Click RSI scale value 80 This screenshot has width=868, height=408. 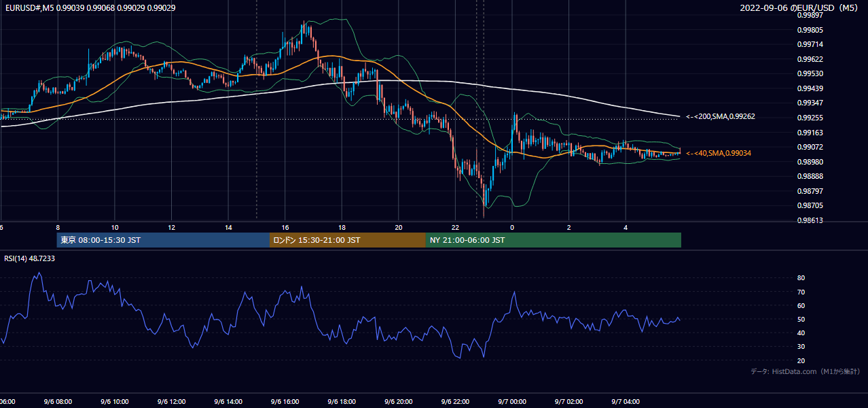tap(801, 278)
